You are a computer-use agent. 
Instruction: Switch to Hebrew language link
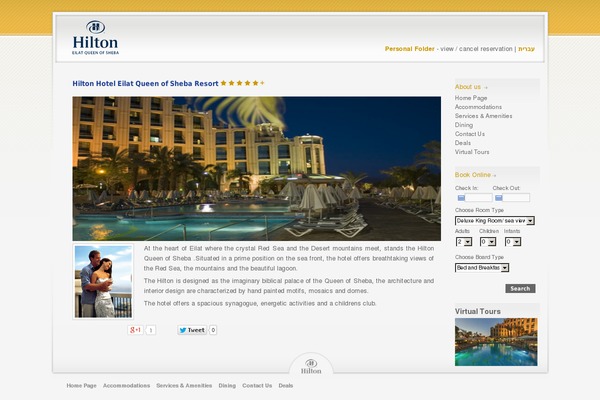tap(527, 49)
